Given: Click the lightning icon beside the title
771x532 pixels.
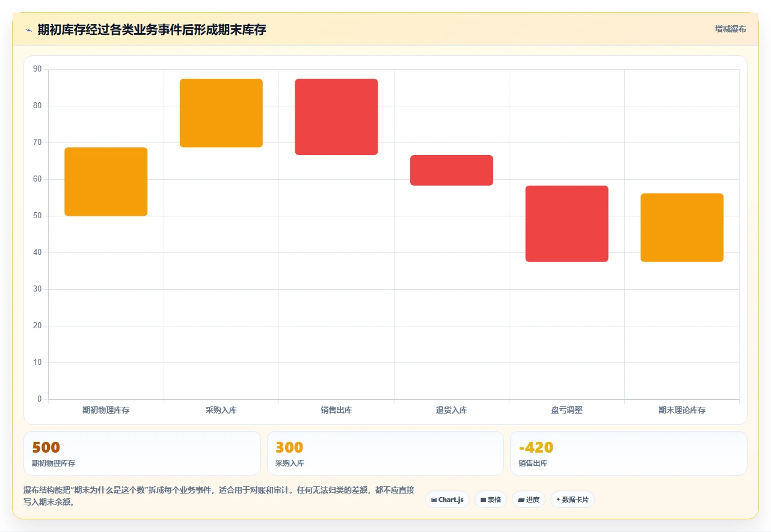Looking at the screenshot, I should click(x=28, y=29).
